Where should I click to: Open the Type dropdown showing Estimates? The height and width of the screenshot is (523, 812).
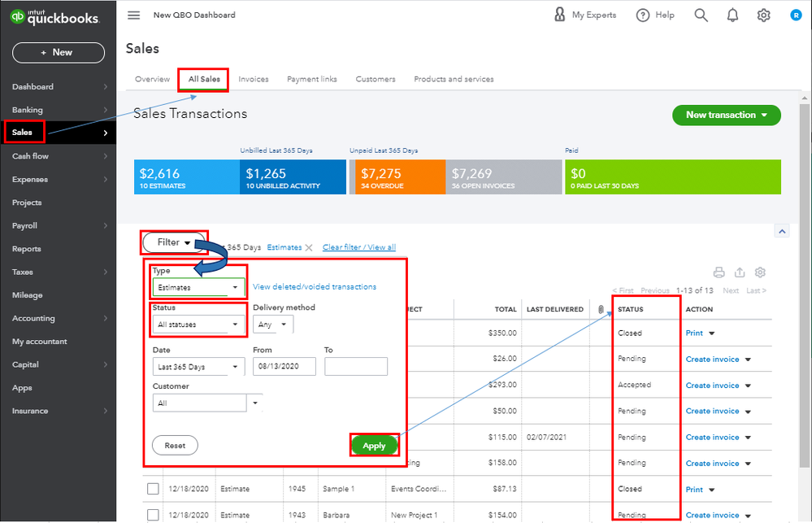198,287
